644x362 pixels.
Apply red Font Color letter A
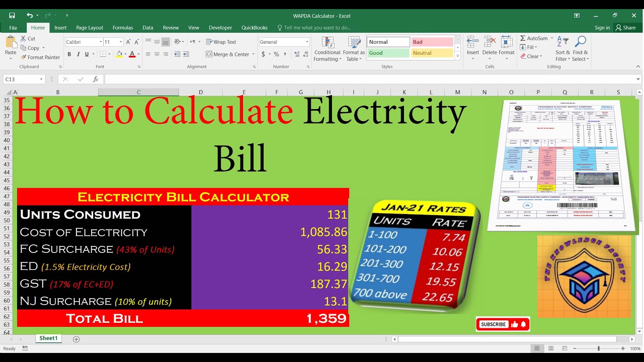point(132,54)
